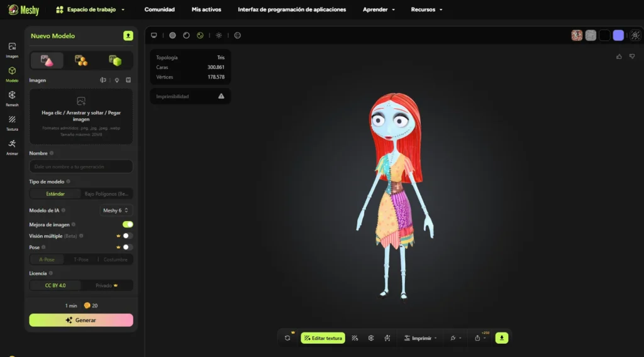Viewport: 644px width, 357px height.
Task: Open the Animar sidebar tool
Action: (x=12, y=146)
